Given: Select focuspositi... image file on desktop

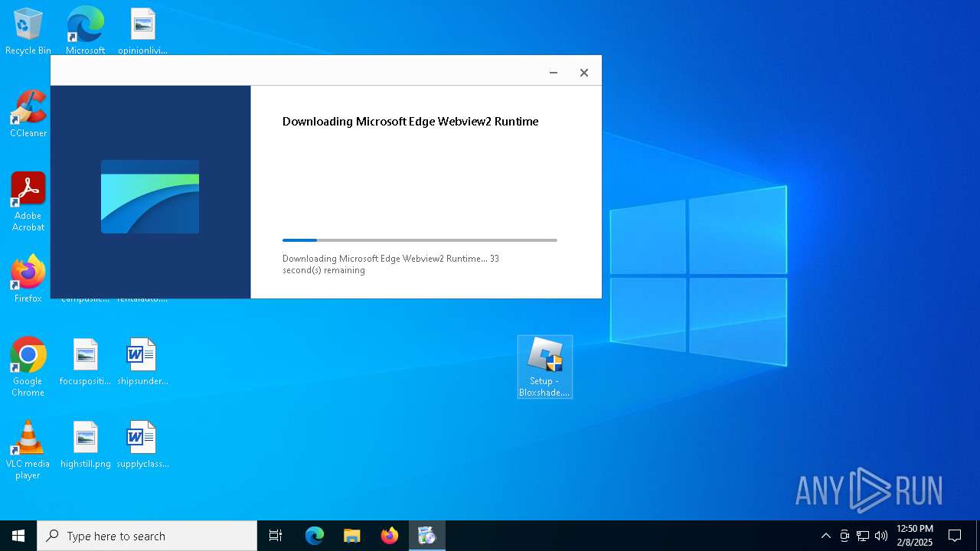Looking at the screenshot, I should pyautogui.click(x=85, y=362).
